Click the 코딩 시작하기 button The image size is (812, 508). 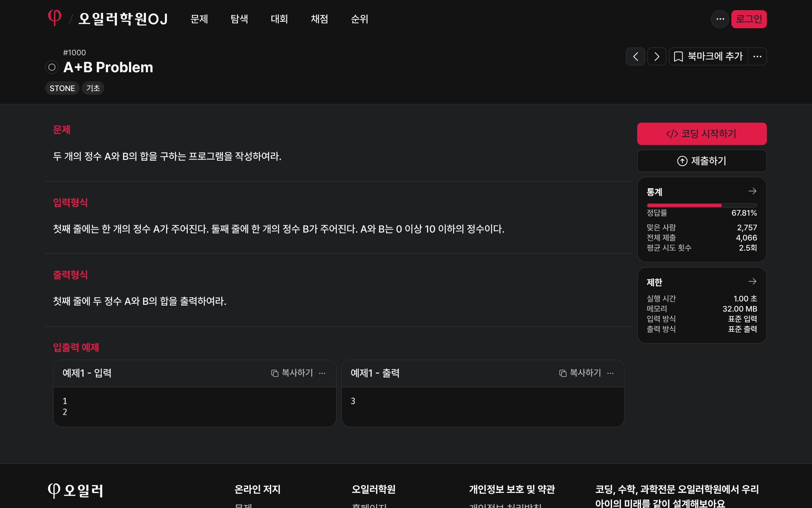(701, 134)
